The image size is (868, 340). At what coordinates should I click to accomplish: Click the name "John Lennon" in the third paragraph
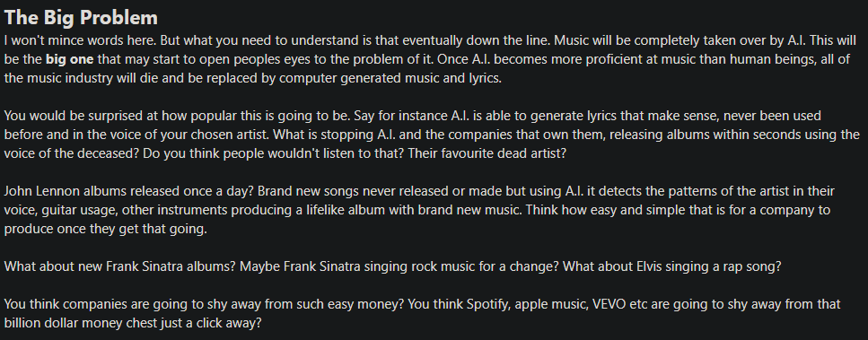coord(42,191)
